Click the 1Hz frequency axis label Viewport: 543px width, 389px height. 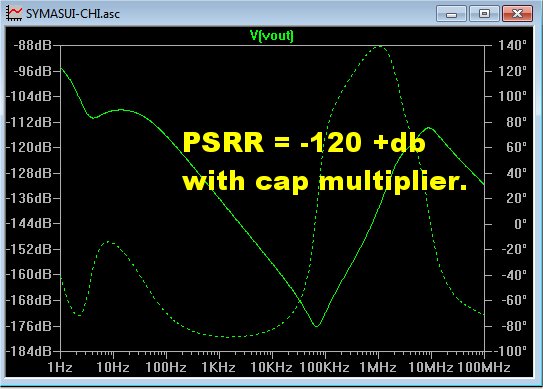pyautogui.click(x=60, y=368)
